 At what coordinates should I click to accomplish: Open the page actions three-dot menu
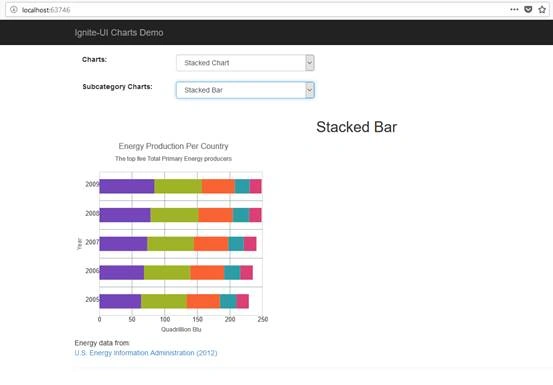tap(514, 10)
